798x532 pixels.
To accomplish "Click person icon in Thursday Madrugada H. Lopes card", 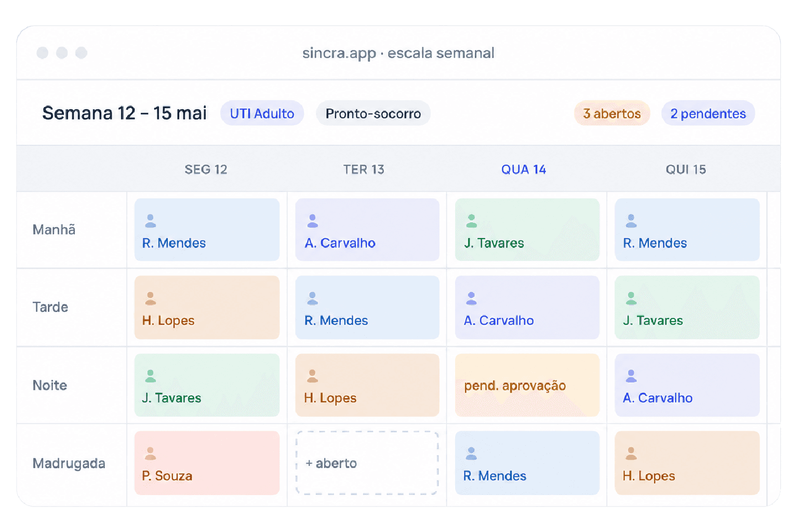I will tap(631, 454).
